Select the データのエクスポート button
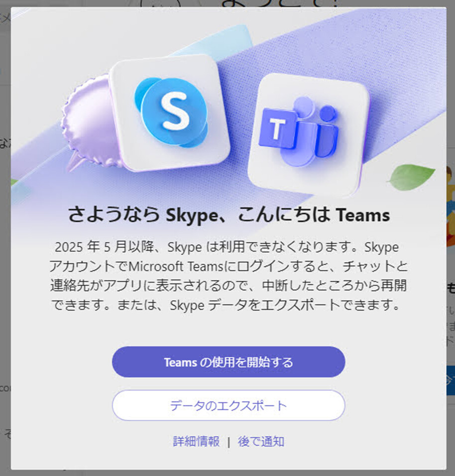This screenshot has width=455, height=476. pos(228,405)
